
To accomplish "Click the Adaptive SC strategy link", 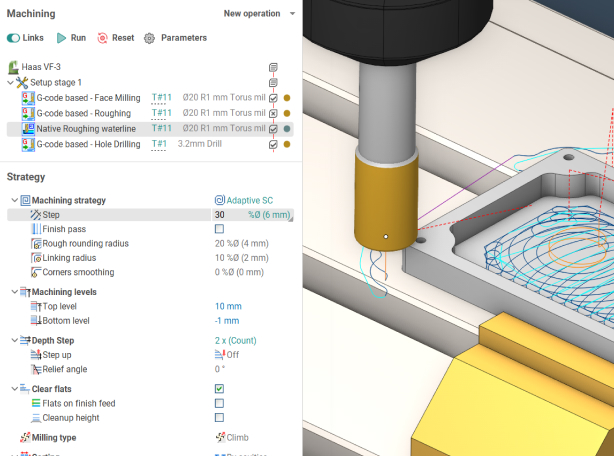I will point(243,201).
